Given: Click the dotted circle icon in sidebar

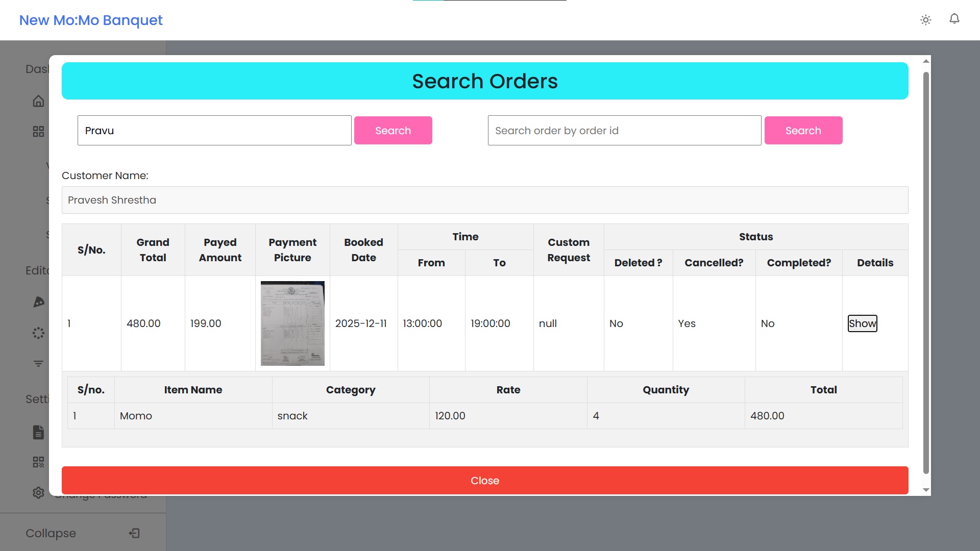Looking at the screenshot, I should tap(38, 333).
